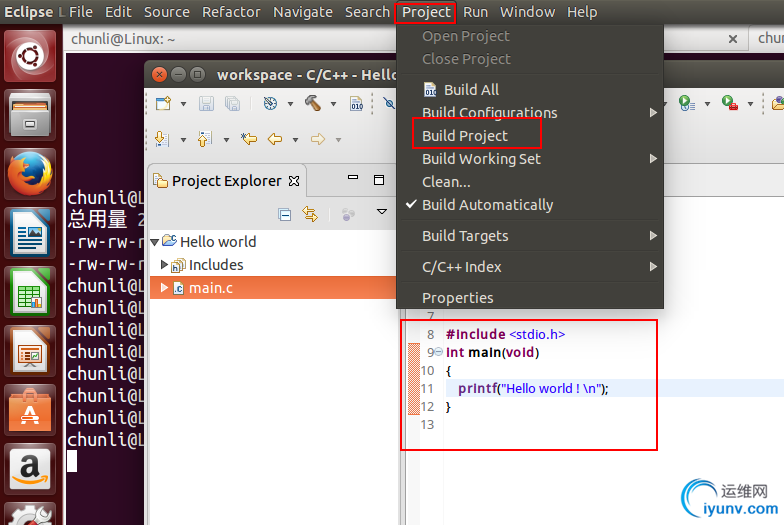The image size is (784, 525).
Task: Click the Run profile toolbar icon
Action: (686, 104)
